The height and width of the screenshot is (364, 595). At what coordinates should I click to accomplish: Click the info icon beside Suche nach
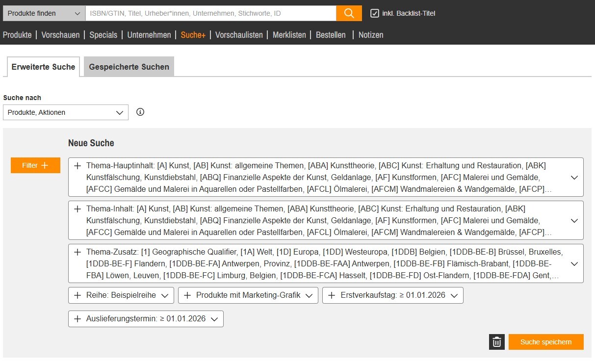tap(140, 112)
